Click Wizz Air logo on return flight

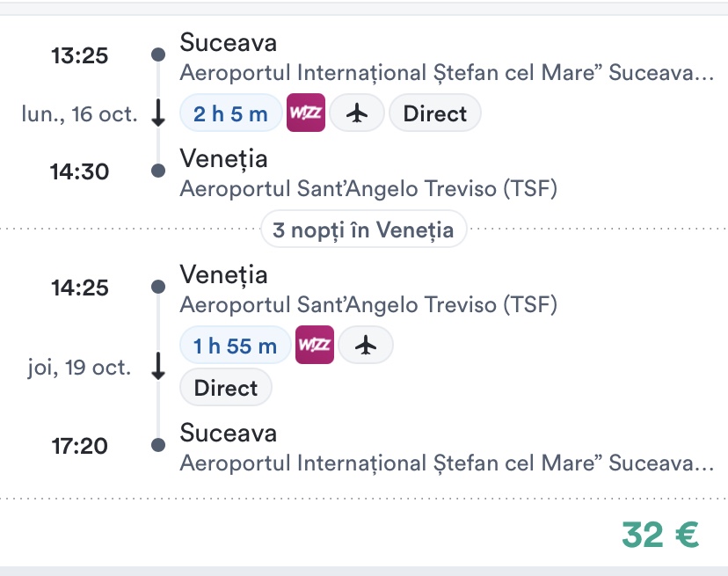[315, 346]
